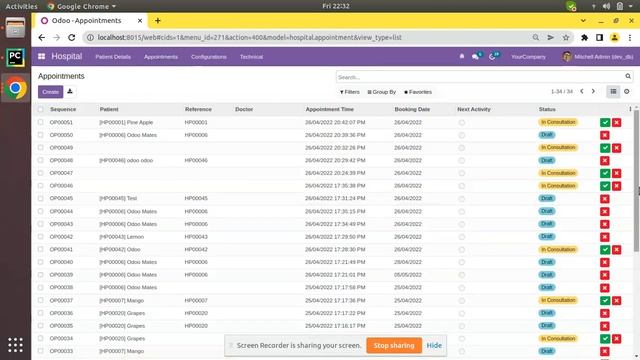Bookmark this page with the star icon
The width and height of the screenshot is (640, 360).
click(566, 38)
